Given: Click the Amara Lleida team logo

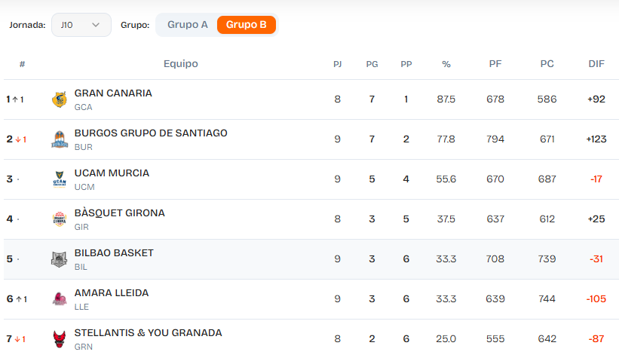Looking at the screenshot, I should (60, 299).
